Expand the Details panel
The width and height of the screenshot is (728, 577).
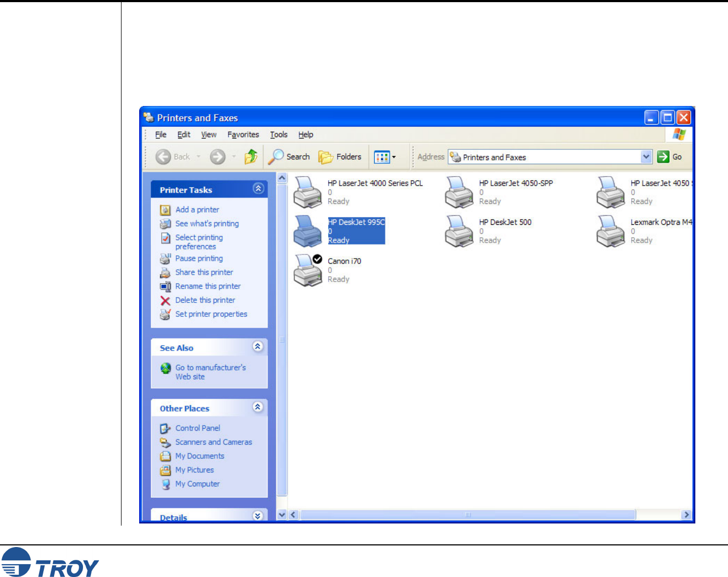[258, 516]
